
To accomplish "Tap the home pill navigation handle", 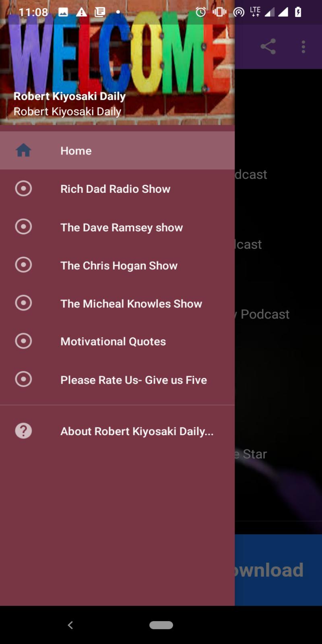I will tap(161, 625).
